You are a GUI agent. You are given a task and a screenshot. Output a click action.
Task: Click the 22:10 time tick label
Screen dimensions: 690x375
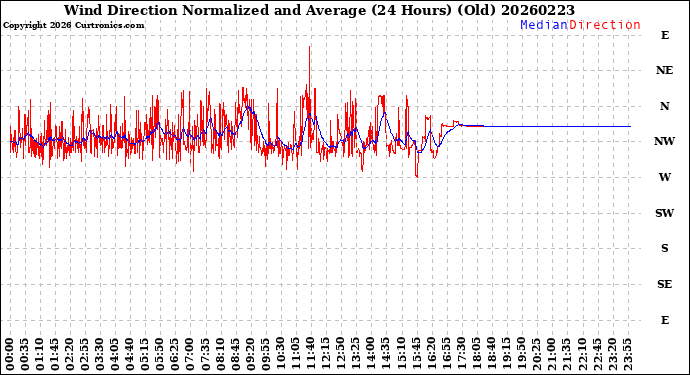coord(582,355)
